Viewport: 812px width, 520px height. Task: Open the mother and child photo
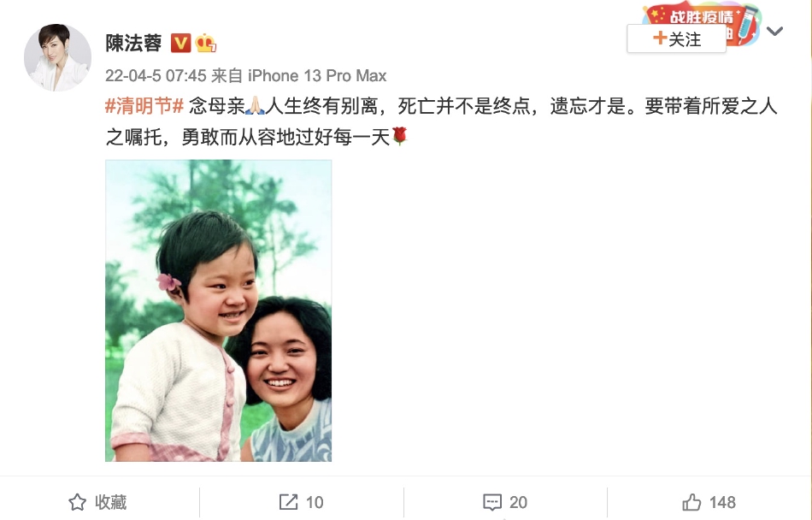(x=219, y=310)
